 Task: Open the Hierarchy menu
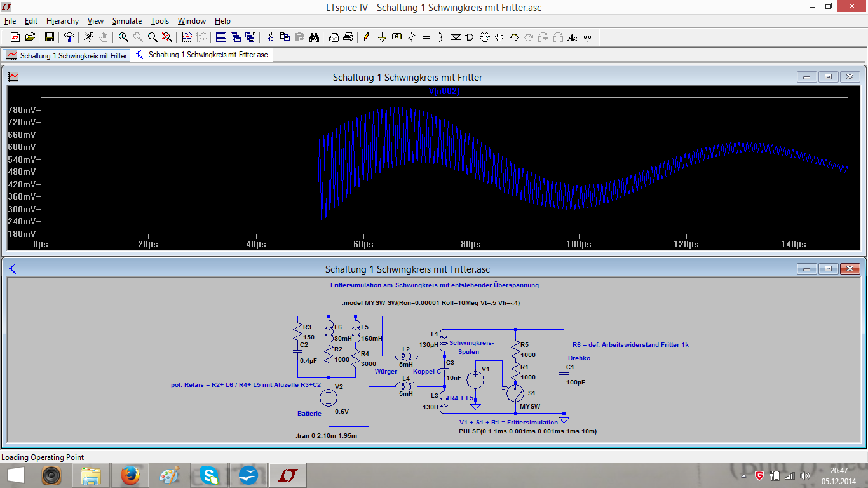pos(62,21)
